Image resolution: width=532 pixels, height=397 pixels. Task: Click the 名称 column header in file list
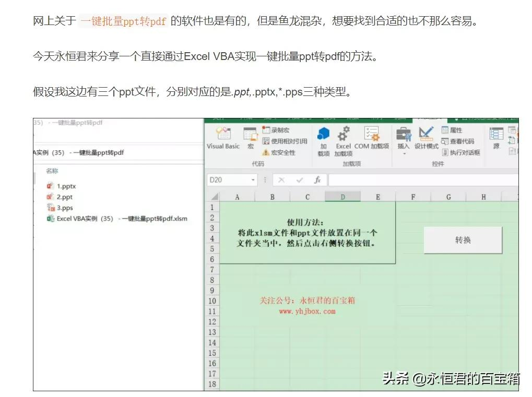click(52, 171)
